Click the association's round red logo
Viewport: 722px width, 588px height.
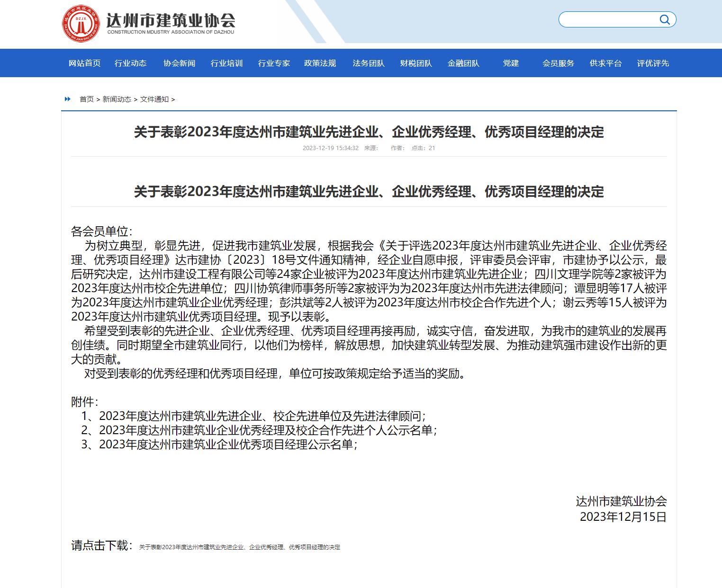click(81, 23)
